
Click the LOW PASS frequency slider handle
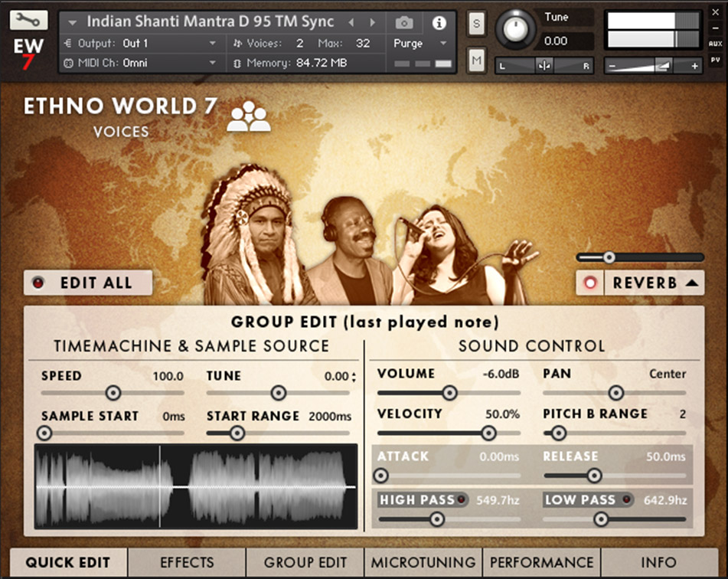point(601,519)
